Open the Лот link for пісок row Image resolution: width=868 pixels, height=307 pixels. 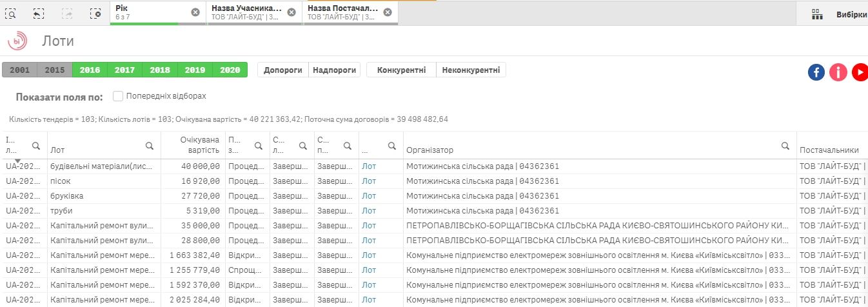pos(369,181)
